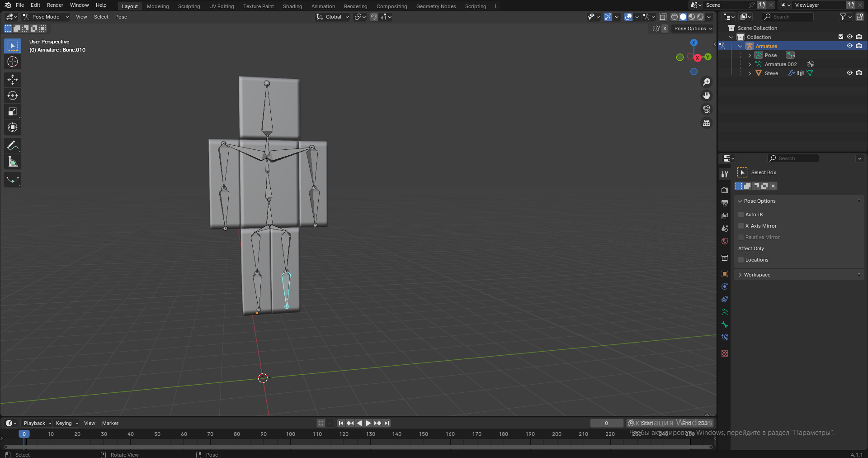The height and width of the screenshot is (458, 868).
Task: Open the Pose Options header dropdown
Action: click(x=693, y=29)
